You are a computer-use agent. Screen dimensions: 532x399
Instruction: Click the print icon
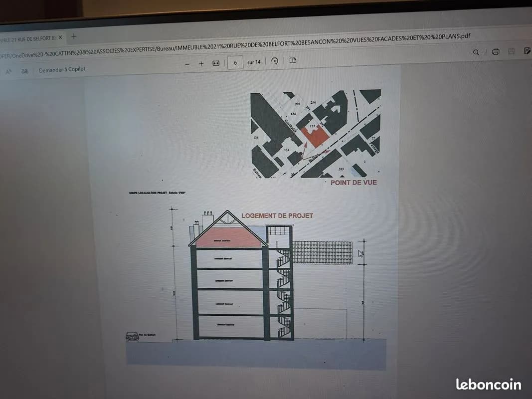[x=496, y=51]
